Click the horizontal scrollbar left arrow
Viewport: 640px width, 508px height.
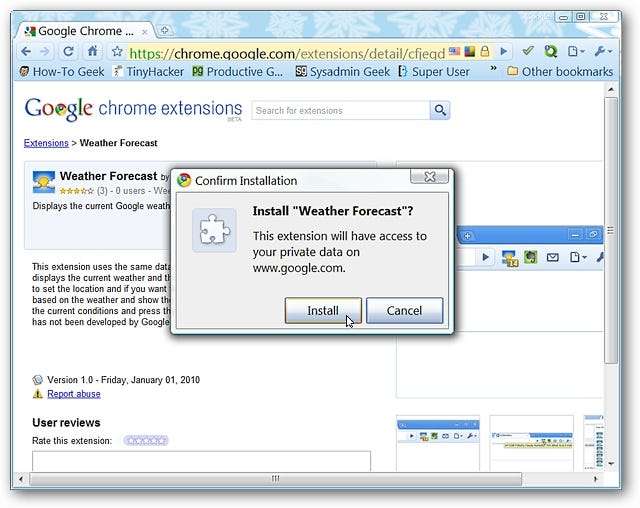(21, 479)
